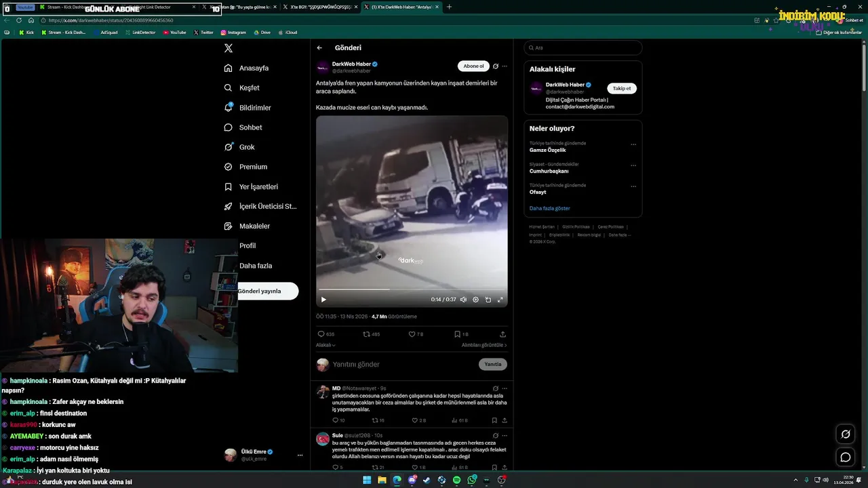Expand video to fullscreen
This screenshot has width=868, height=488.
pyautogui.click(x=500, y=300)
